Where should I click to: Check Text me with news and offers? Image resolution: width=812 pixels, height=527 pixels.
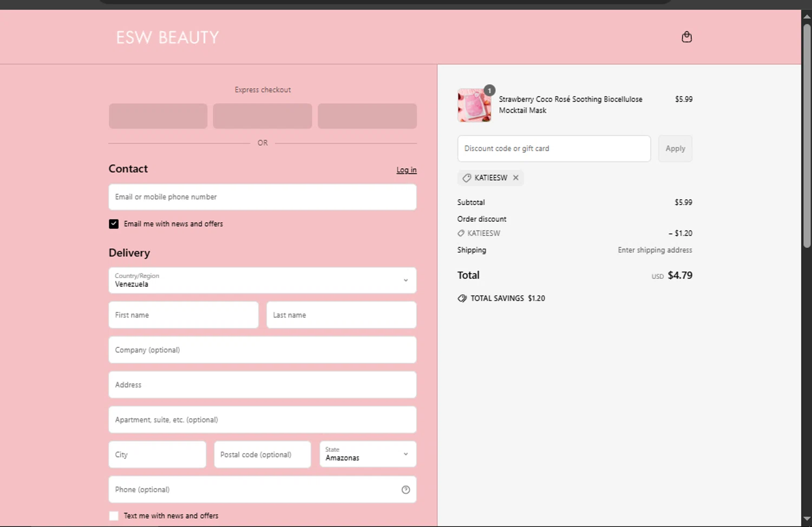click(114, 516)
